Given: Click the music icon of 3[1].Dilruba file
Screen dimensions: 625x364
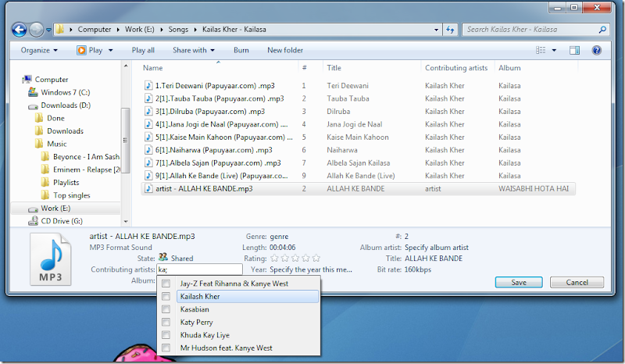Looking at the screenshot, I should coord(148,111).
